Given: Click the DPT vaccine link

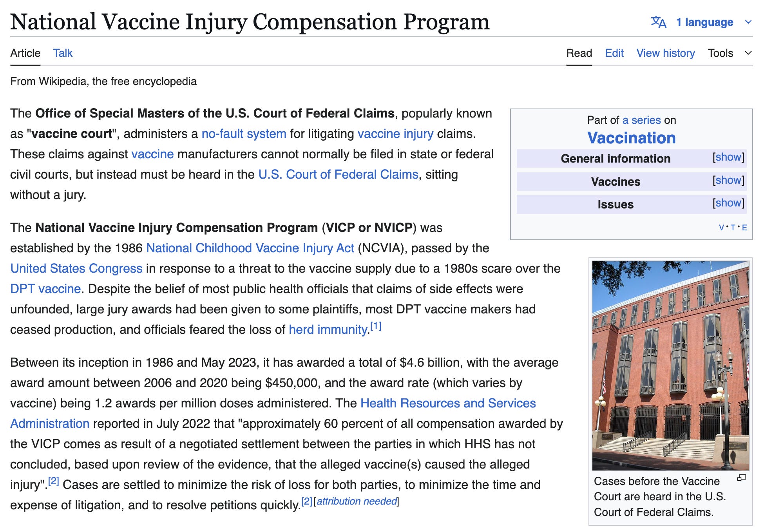Looking at the screenshot, I should tap(45, 289).
